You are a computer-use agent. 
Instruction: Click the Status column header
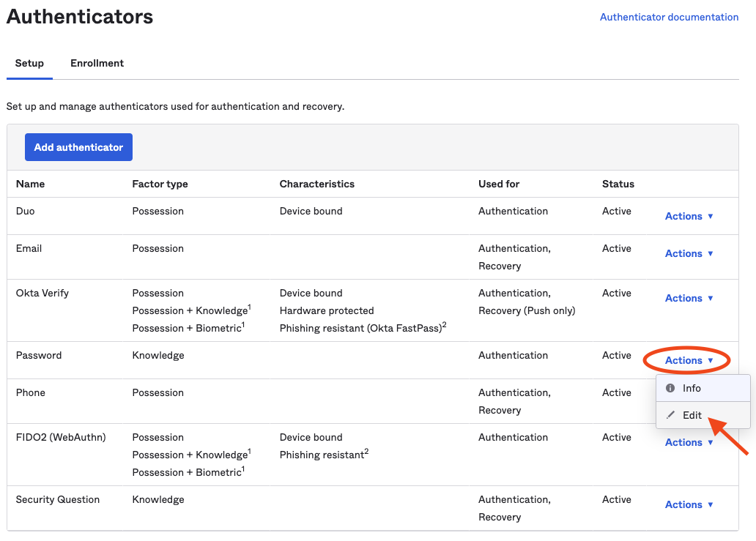coord(618,184)
